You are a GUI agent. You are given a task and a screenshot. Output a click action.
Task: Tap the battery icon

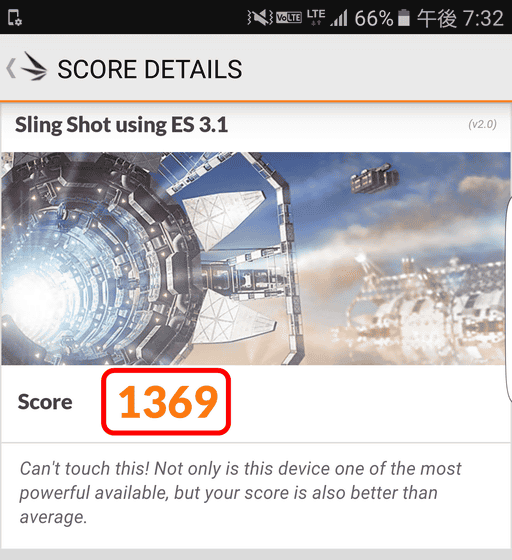[404, 18]
